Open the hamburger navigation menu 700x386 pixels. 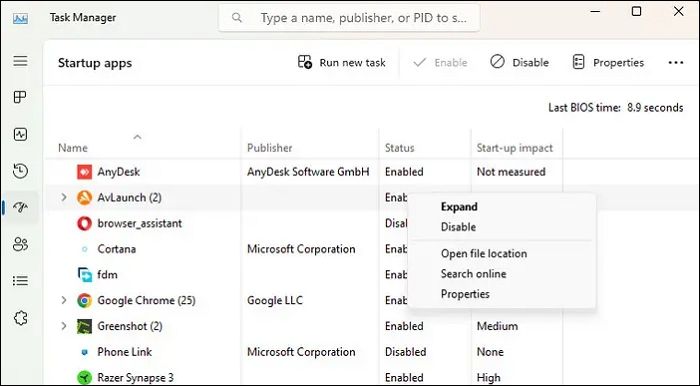pos(21,61)
